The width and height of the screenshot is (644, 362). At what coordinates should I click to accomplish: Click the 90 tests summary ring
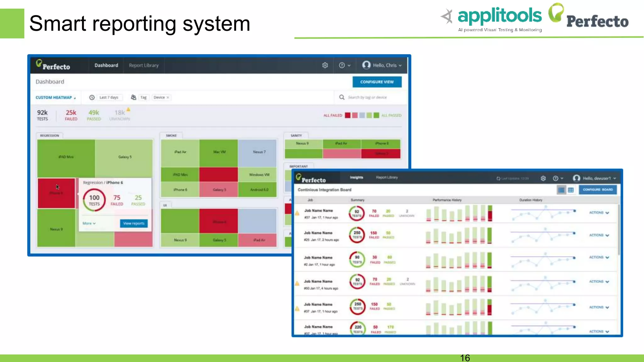coord(357,259)
